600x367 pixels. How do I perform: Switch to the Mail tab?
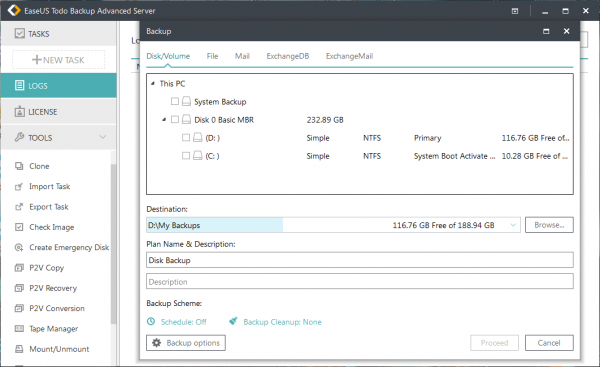coord(242,56)
